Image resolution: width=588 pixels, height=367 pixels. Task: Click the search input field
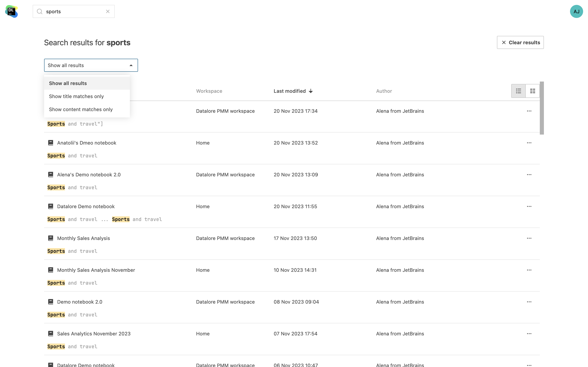[74, 11]
